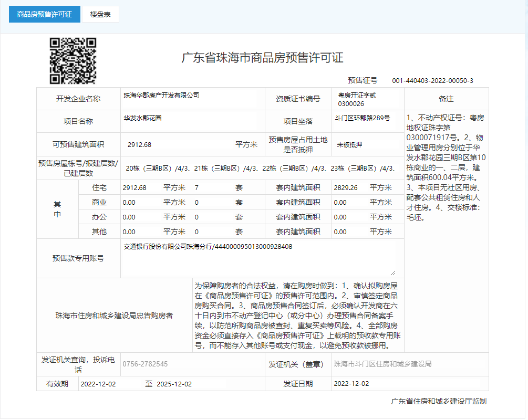Select the 商品房预售许可证 tab
Image resolution: width=528 pixels, height=420 pixels.
[x=45, y=14]
